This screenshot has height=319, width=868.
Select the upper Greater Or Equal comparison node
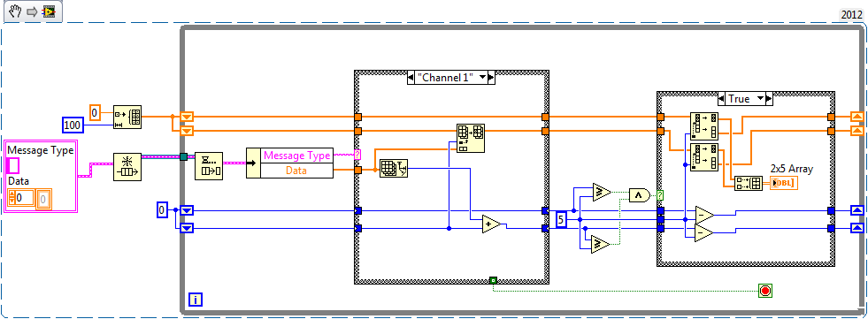(600, 192)
